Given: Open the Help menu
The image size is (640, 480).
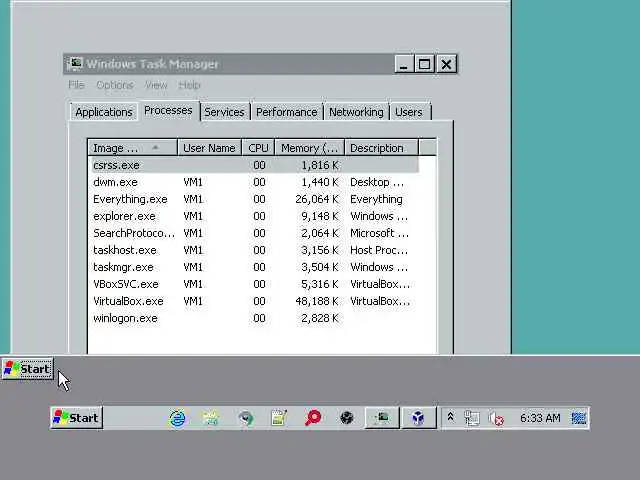Looking at the screenshot, I should coord(189,85).
